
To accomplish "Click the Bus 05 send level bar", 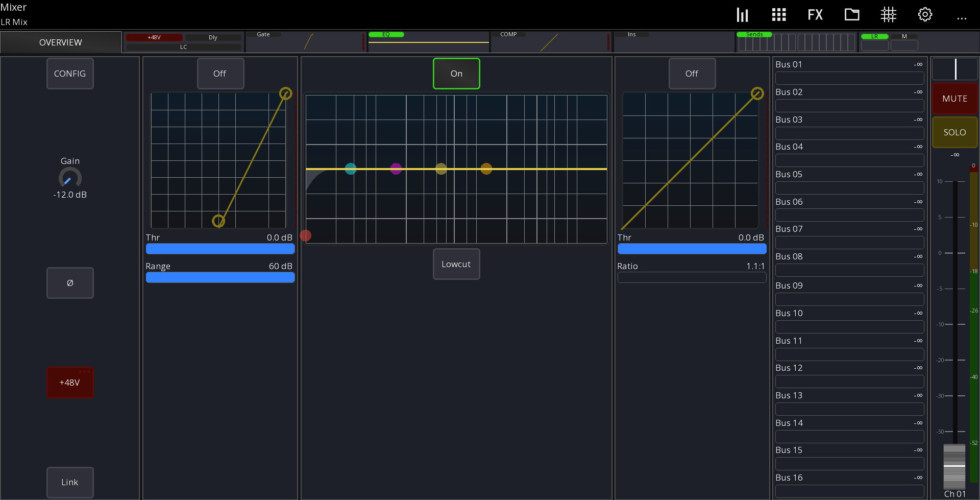I will (x=850, y=188).
